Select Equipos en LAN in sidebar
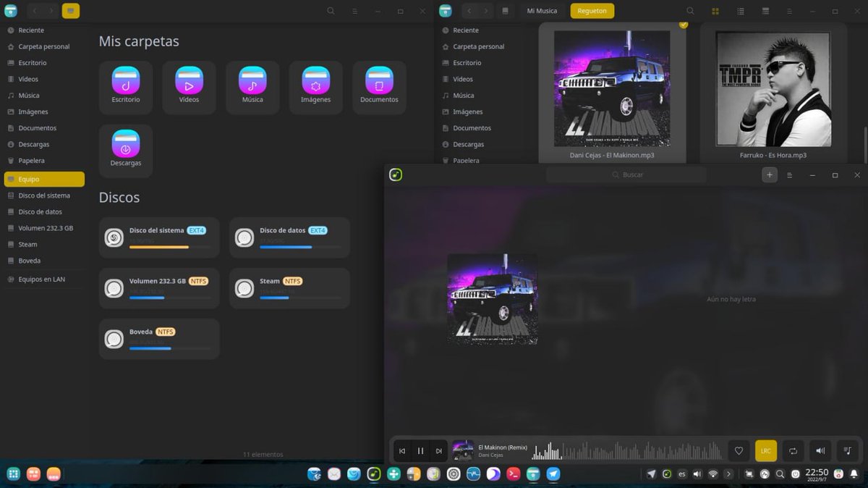The width and height of the screenshot is (868, 488). 43,279
